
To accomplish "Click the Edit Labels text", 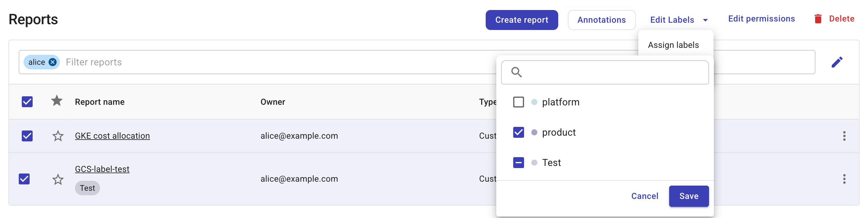I will point(672,20).
